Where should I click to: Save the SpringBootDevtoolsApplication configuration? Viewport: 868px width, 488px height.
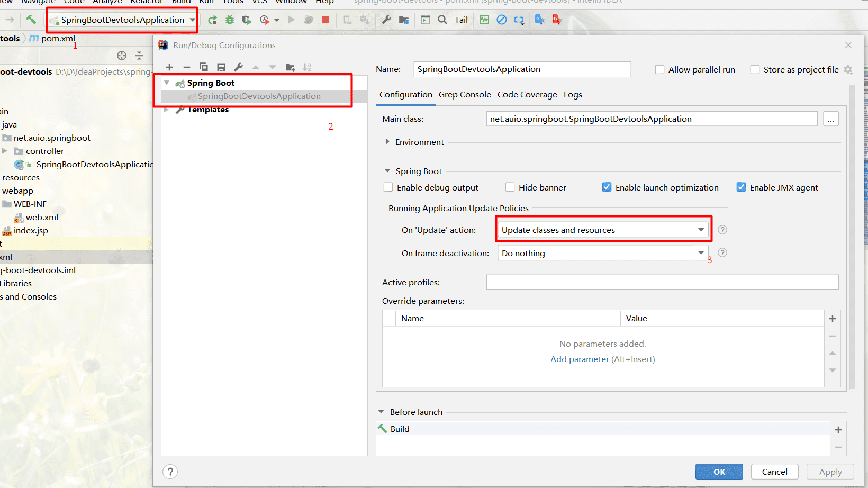(221, 67)
